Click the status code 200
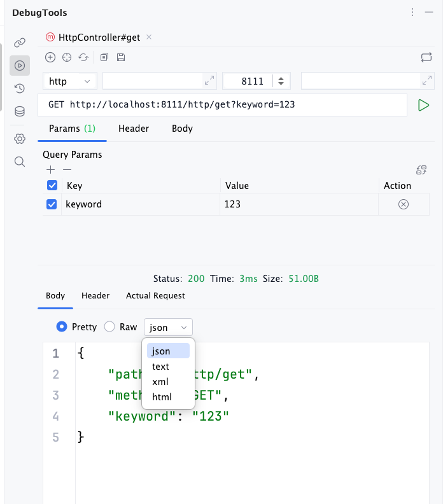This screenshot has width=443, height=504. 196,278
